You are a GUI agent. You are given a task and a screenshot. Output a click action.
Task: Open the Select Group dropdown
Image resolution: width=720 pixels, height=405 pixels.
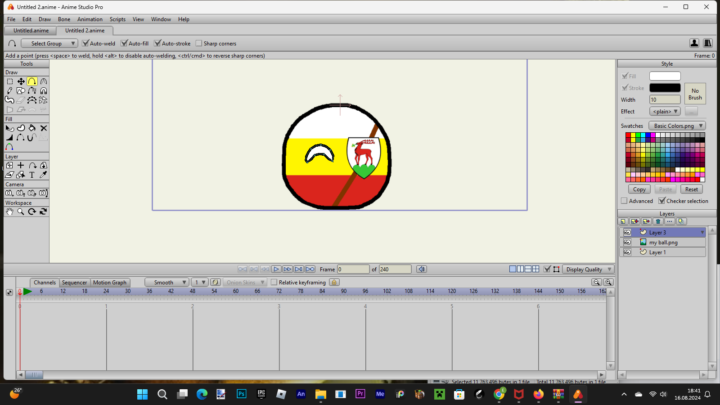[x=46, y=43]
